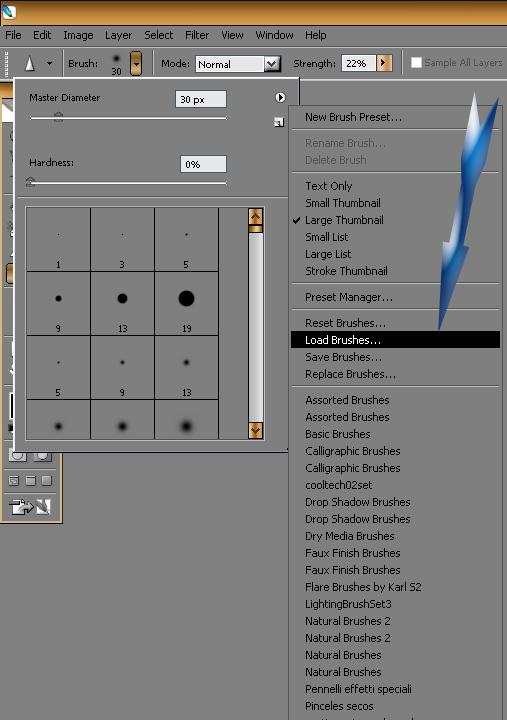Open the tool preset picker arrow

(49, 64)
